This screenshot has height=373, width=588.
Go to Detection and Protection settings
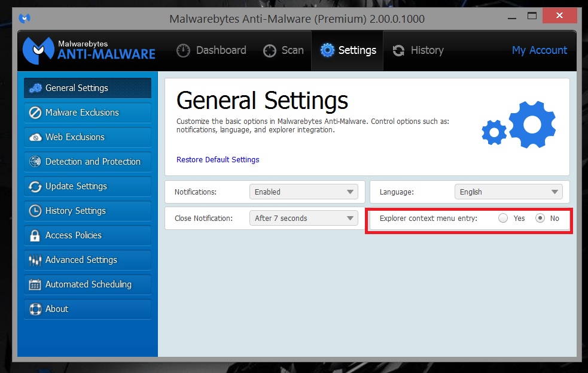point(88,162)
